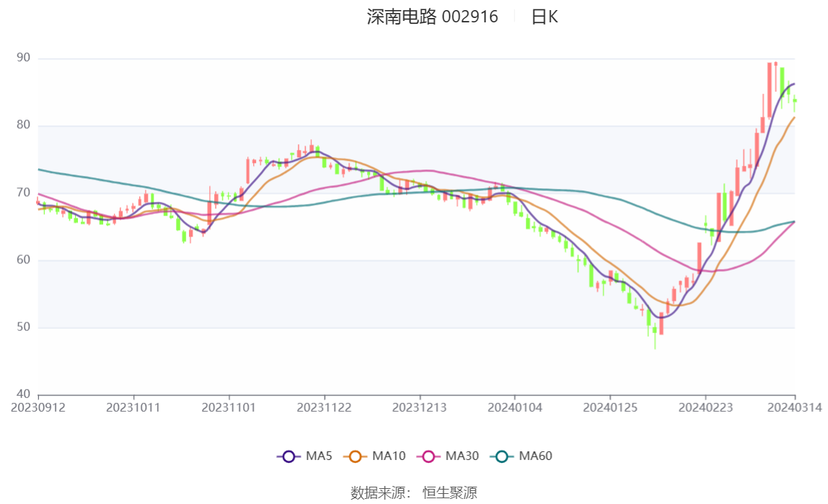Toggle the MA5 series via its text label
Screen dimensions: 828x504
pos(319,456)
